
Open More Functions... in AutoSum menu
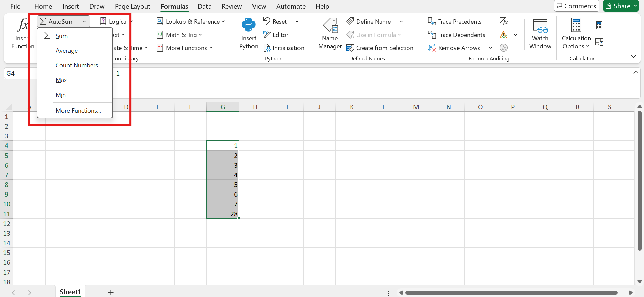[x=78, y=111]
